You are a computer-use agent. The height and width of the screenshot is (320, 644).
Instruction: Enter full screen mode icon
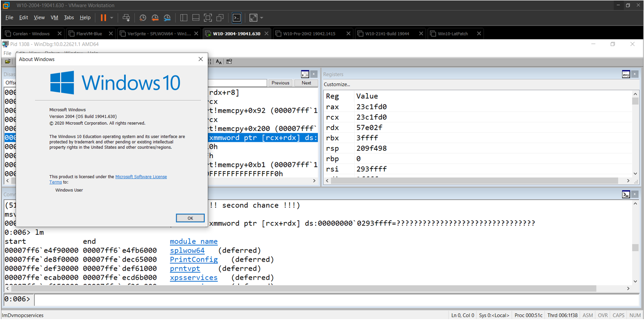[208, 18]
